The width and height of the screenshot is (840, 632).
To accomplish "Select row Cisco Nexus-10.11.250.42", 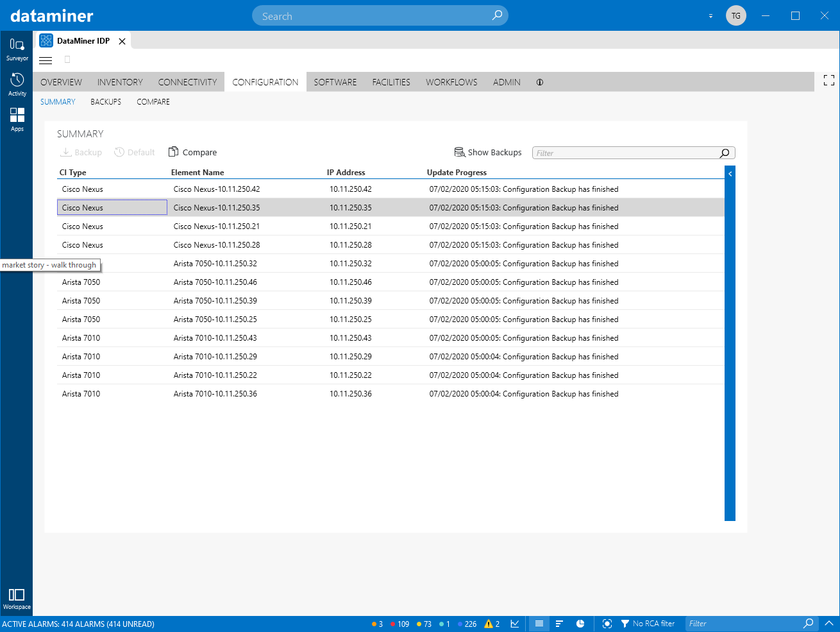I will [391, 189].
